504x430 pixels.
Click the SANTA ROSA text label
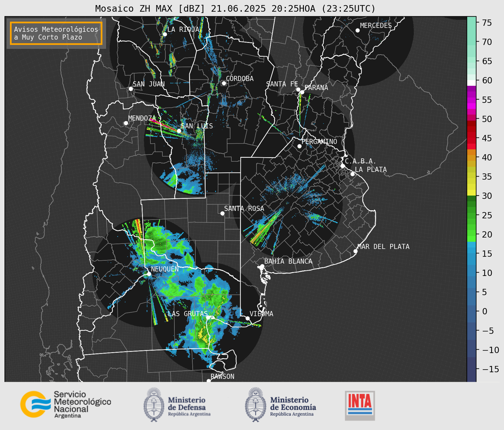[244, 208]
